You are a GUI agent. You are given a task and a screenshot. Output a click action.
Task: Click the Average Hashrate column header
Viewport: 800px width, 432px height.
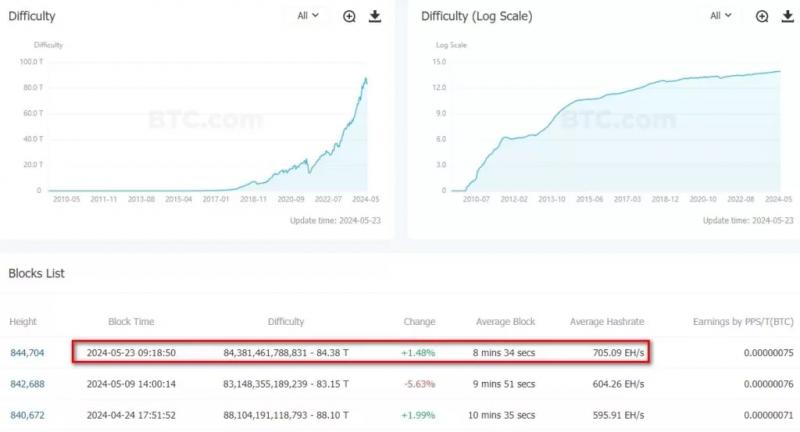pos(607,321)
